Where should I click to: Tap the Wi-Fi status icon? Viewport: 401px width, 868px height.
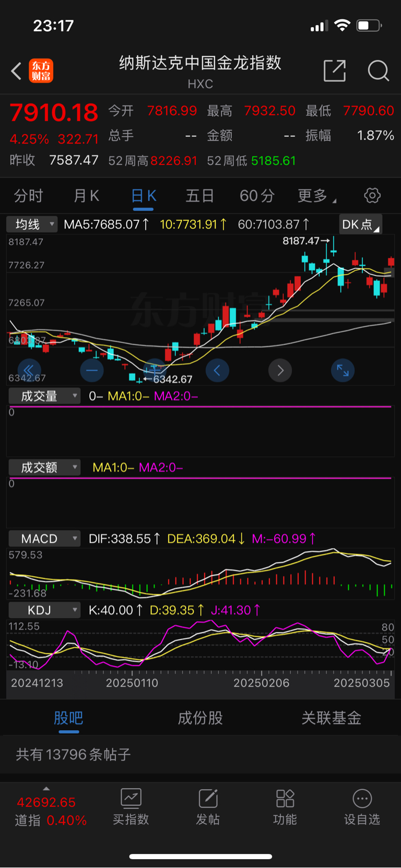pos(342,26)
